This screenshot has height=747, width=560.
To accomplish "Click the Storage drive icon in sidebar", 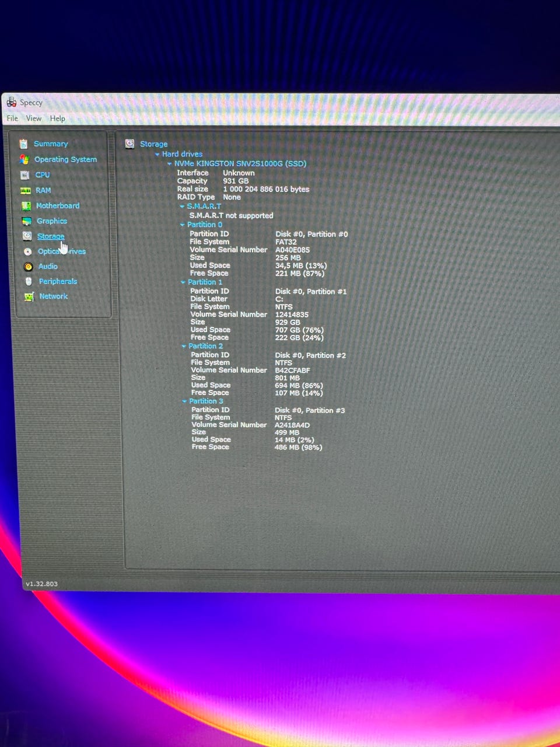I will point(27,236).
